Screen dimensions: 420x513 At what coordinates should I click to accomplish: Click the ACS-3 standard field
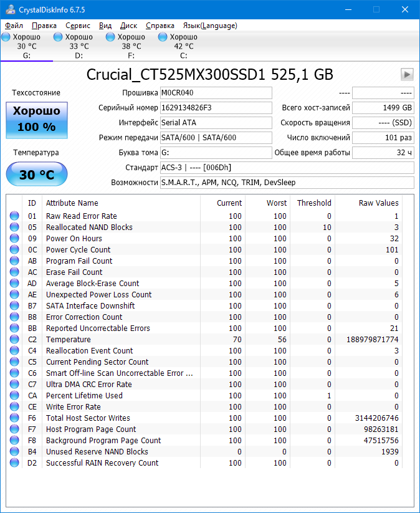pyautogui.click(x=287, y=168)
